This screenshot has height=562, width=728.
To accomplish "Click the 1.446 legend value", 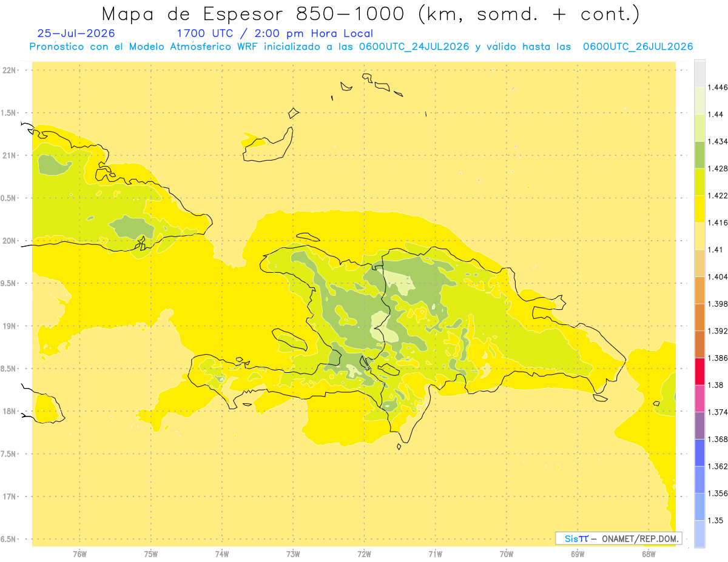I will (718, 87).
